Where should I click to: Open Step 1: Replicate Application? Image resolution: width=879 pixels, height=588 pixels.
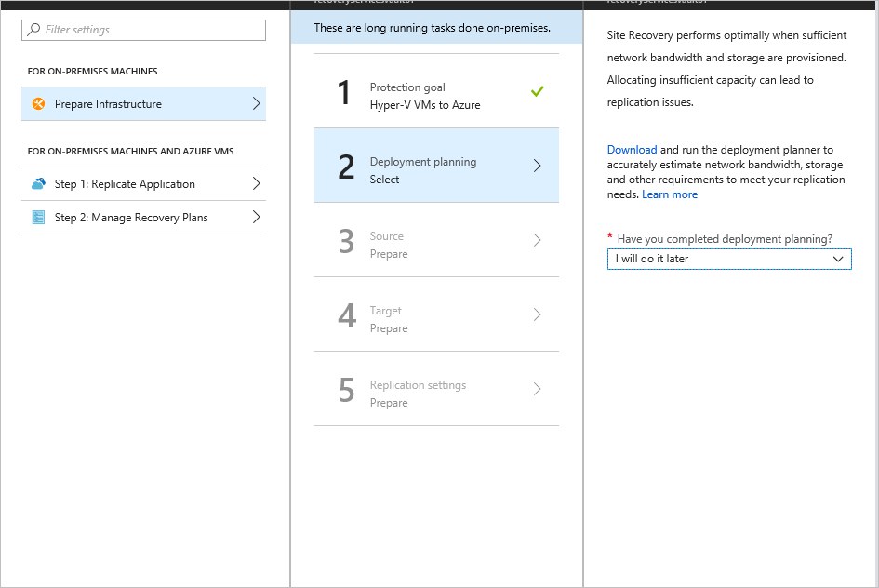143,184
